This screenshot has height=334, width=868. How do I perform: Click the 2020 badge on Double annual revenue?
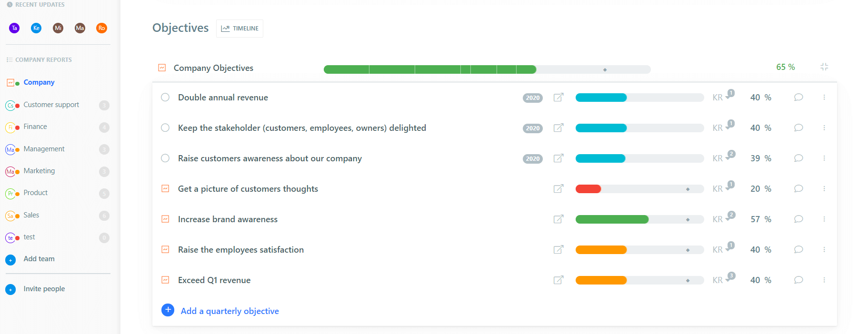point(532,98)
